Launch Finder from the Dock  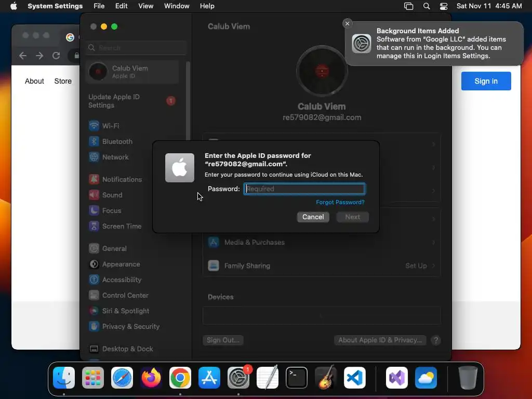64,378
